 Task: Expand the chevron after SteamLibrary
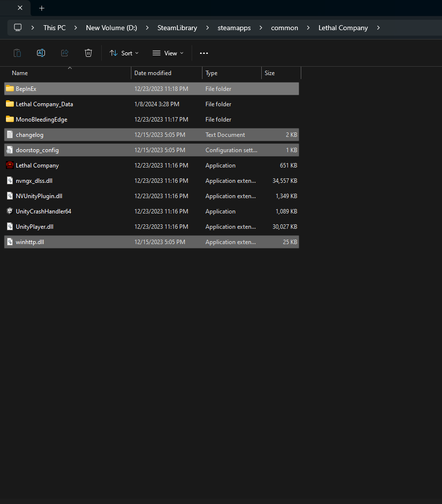coord(207,28)
